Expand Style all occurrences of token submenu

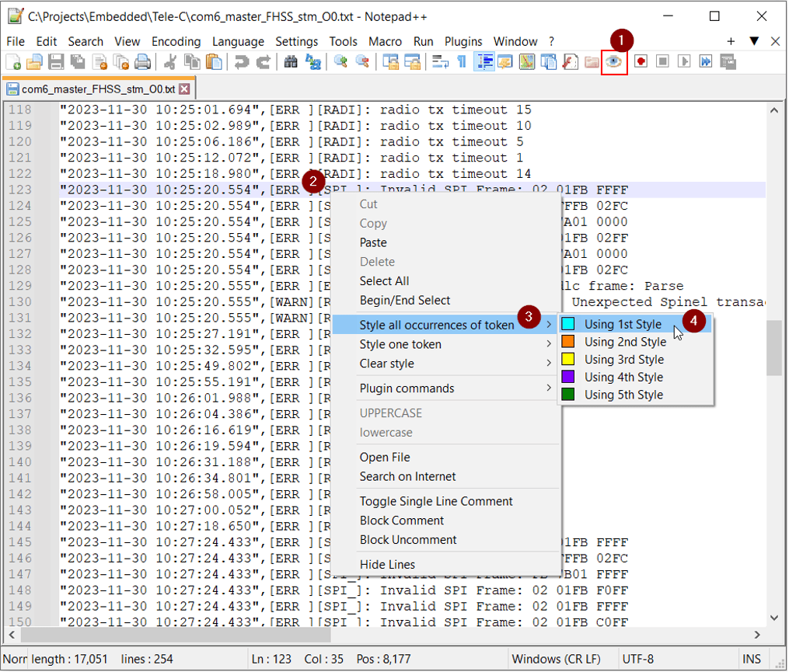tap(446, 325)
